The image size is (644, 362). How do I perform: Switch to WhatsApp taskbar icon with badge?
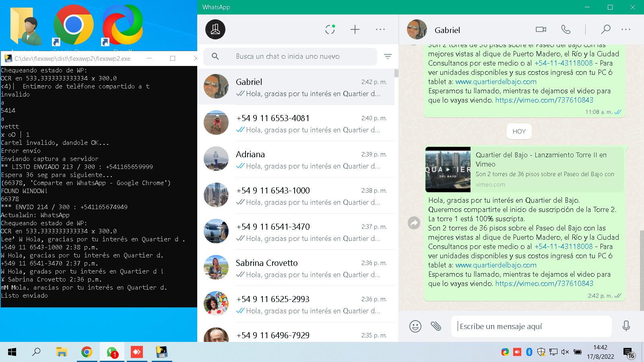[x=112, y=352]
